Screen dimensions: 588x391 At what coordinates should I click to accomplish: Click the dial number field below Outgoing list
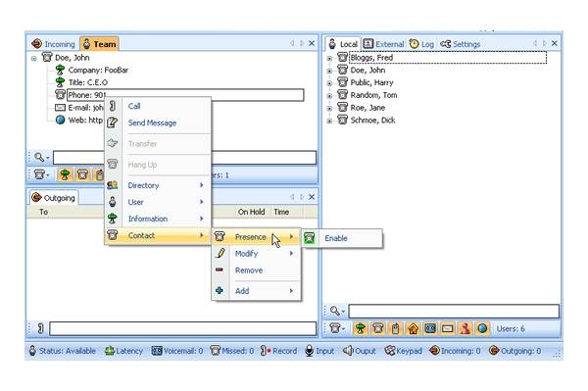(183, 328)
